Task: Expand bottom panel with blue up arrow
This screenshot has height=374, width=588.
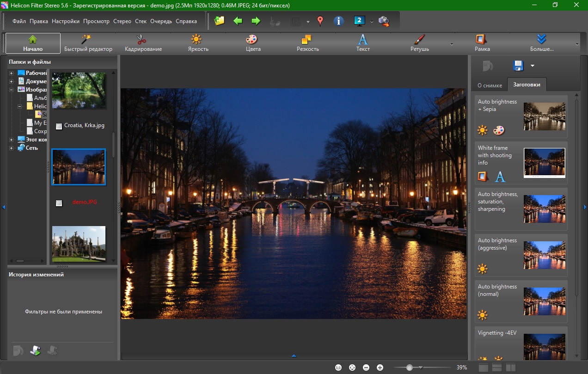Action: click(x=294, y=356)
